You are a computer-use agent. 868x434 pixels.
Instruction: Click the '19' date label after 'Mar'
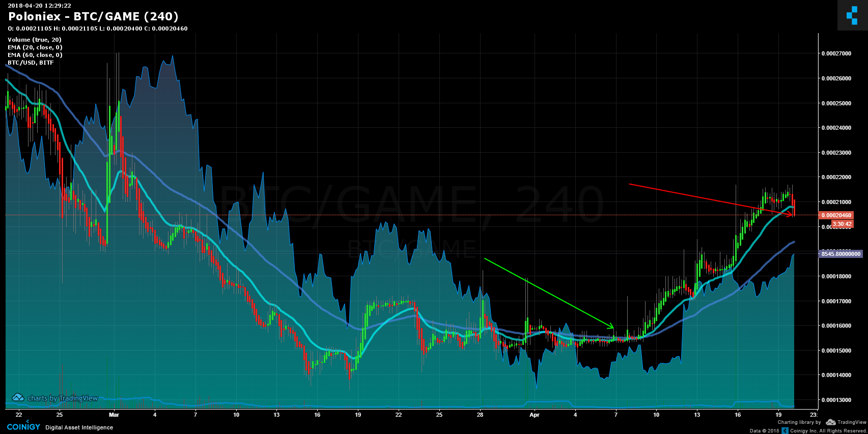point(358,415)
